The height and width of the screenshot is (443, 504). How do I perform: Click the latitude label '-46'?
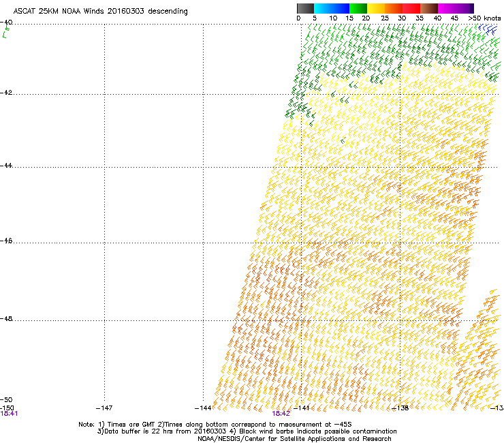click(x=6, y=241)
